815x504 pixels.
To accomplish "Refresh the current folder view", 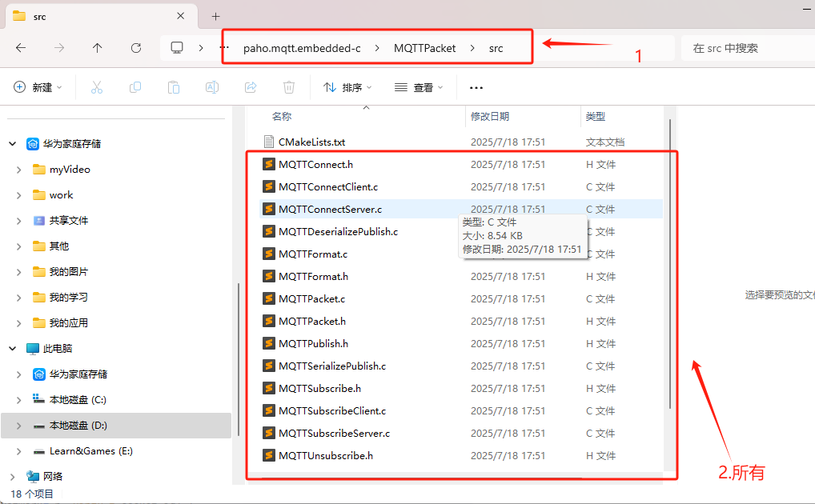I will click(136, 48).
